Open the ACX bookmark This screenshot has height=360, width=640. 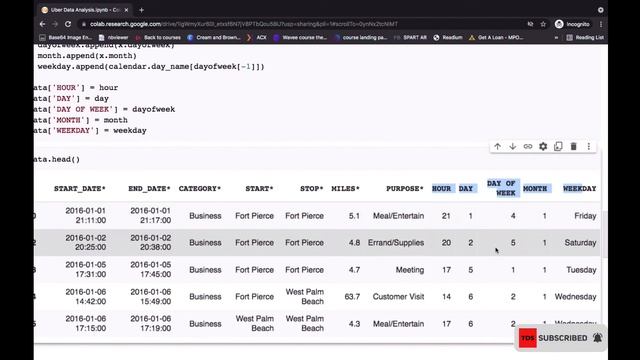click(257, 37)
